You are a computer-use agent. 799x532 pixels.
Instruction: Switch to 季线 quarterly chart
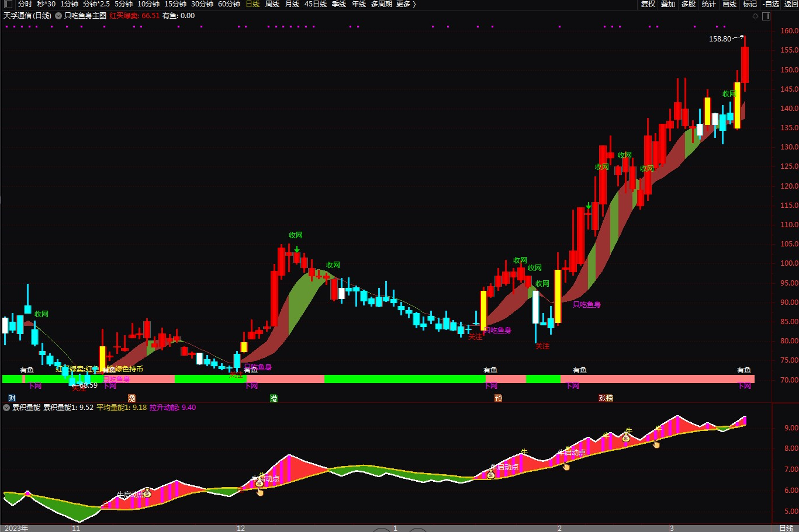pyautogui.click(x=339, y=4)
